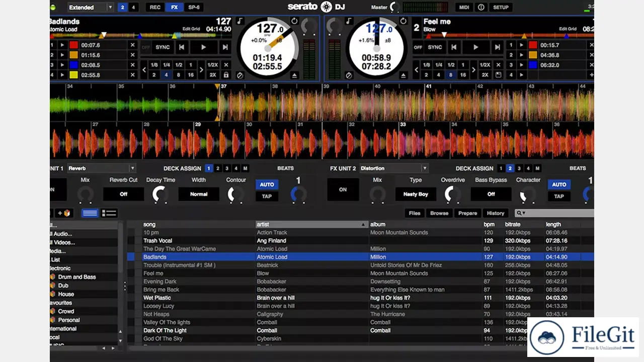Play the left deck track Badlands
The image size is (644, 362).
[204, 47]
